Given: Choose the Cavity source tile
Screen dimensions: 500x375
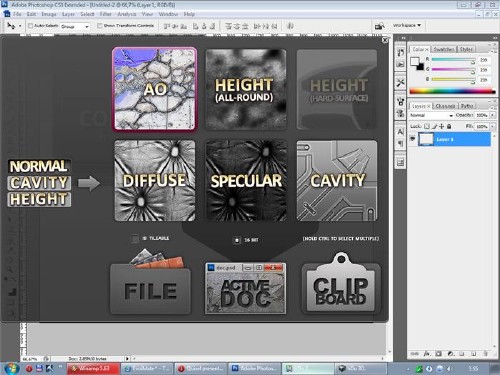Looking at the screenshot, I should click(x=337, y=180).
